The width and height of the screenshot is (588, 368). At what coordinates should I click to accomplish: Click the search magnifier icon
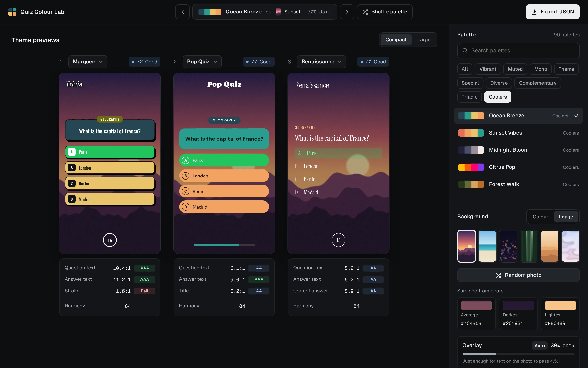click(465, 51)
